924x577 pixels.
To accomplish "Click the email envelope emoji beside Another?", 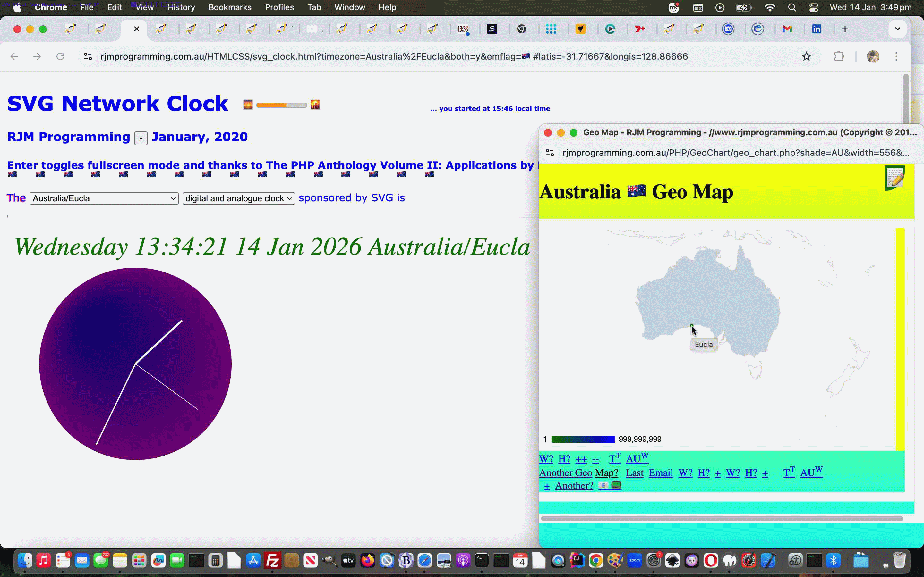I will pyautogui.click(x=603, y=485).
